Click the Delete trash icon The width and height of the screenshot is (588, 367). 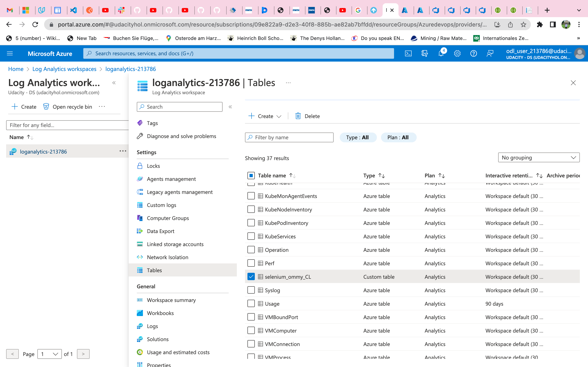click(298, 116)
